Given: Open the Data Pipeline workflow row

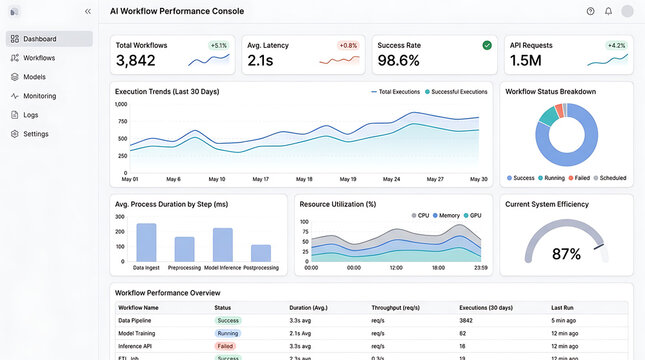Looking at the screenshot, I should [x=372, y=321].
